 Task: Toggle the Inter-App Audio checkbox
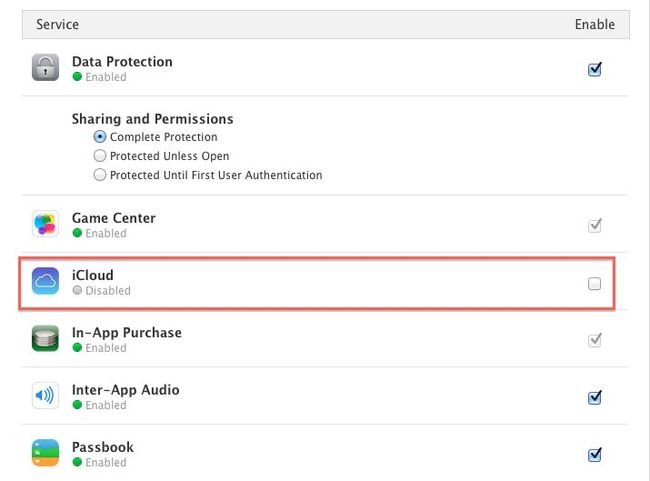click(x=594, y=397)
